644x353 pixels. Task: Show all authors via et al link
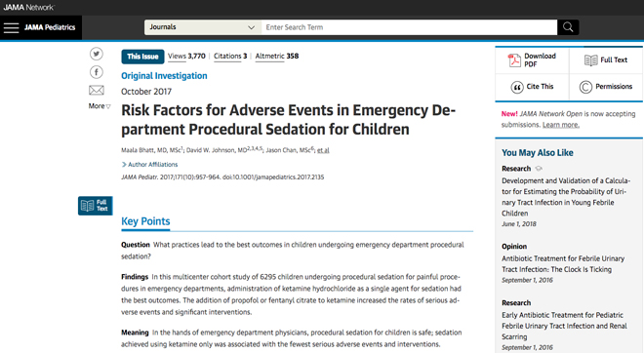(x=323, y=150)
